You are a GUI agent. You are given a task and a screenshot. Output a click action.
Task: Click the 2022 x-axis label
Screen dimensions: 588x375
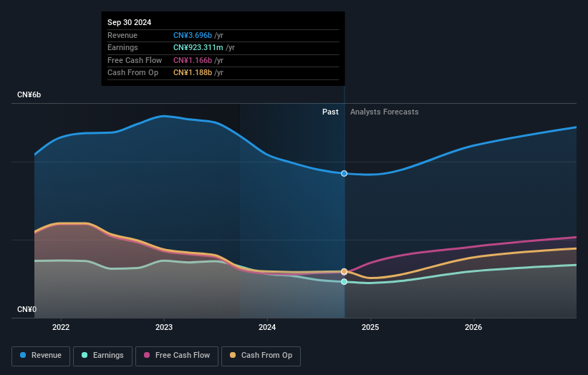(x=61, y=328)
